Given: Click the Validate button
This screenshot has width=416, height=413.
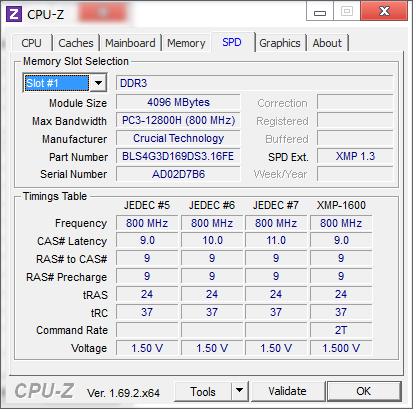Looking at the screenshot, I should click(287, 391).
